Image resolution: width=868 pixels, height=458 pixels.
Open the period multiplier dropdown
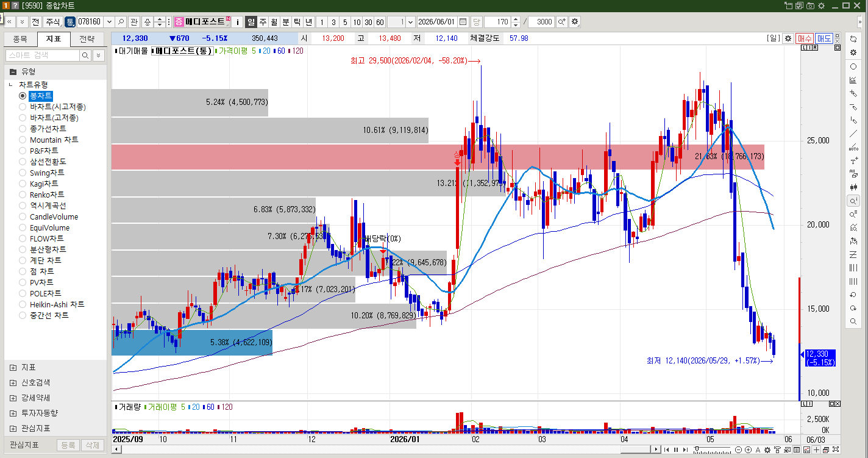click(410, 22)
